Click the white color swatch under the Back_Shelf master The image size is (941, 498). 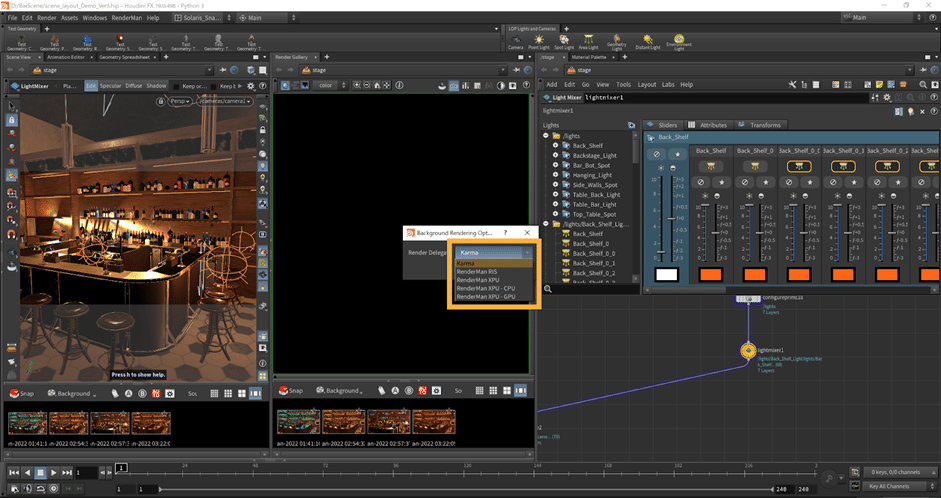(x=666, y=274)
